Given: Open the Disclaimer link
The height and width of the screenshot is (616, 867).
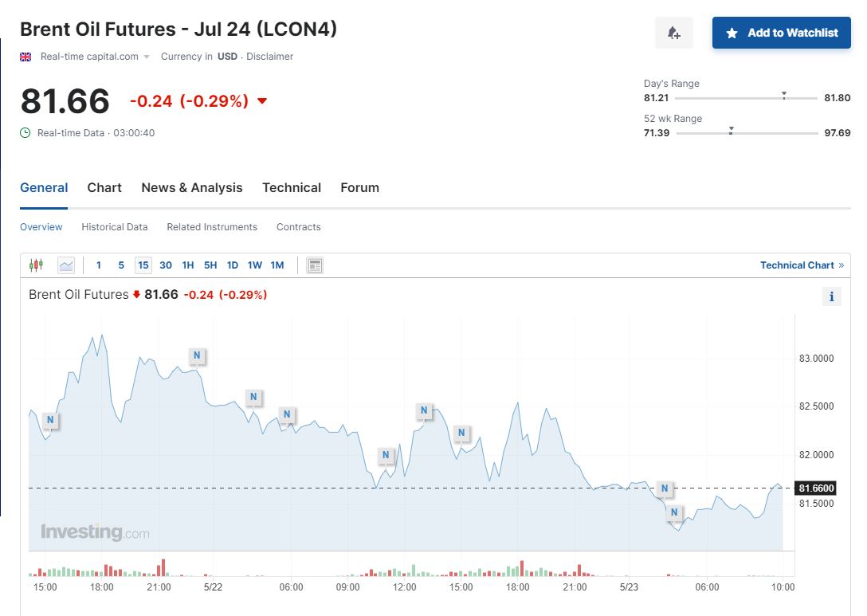Looking at the screenshot, I should pos(269,57).
